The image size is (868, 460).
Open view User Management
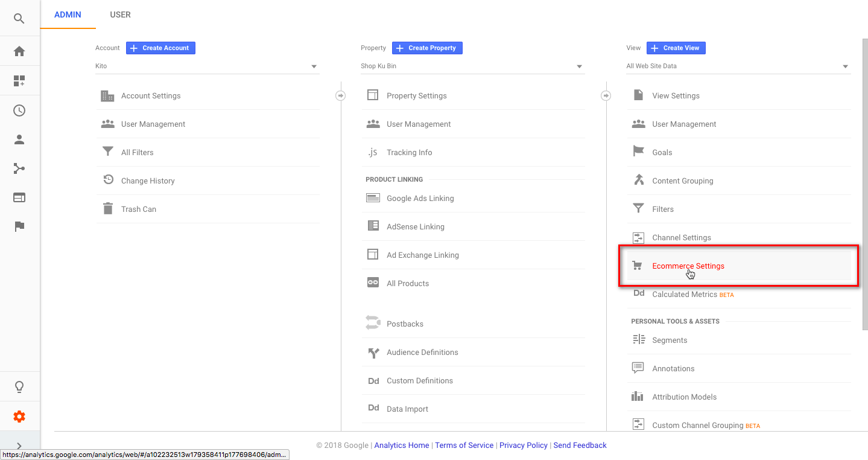[739, 124]
